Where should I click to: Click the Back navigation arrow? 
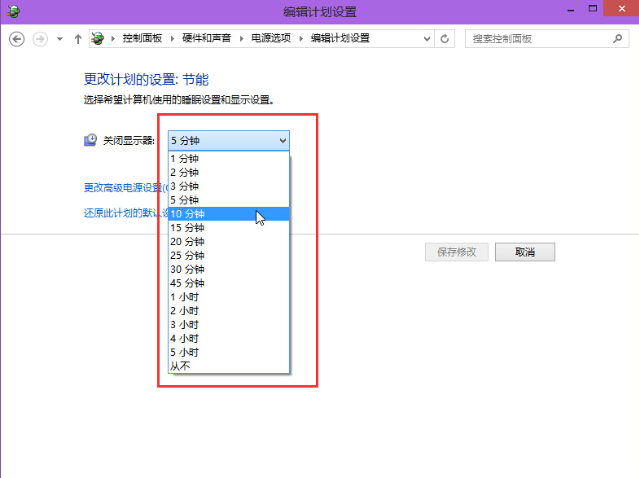pos(16,38)
